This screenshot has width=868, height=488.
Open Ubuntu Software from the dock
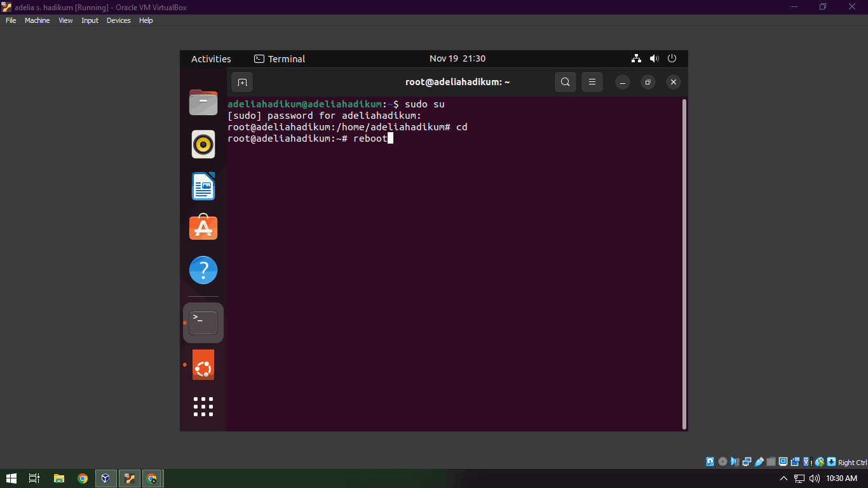[x=203, y=227]
